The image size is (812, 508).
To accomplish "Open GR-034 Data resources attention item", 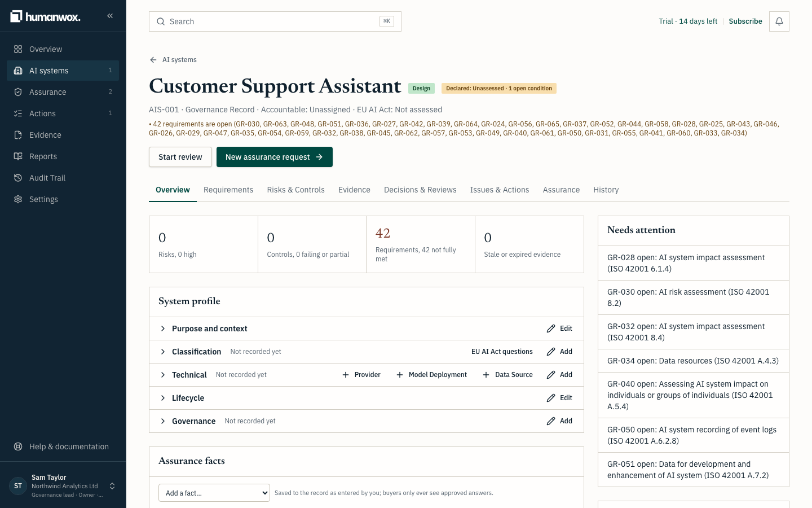I will click(x=694, y=361).
